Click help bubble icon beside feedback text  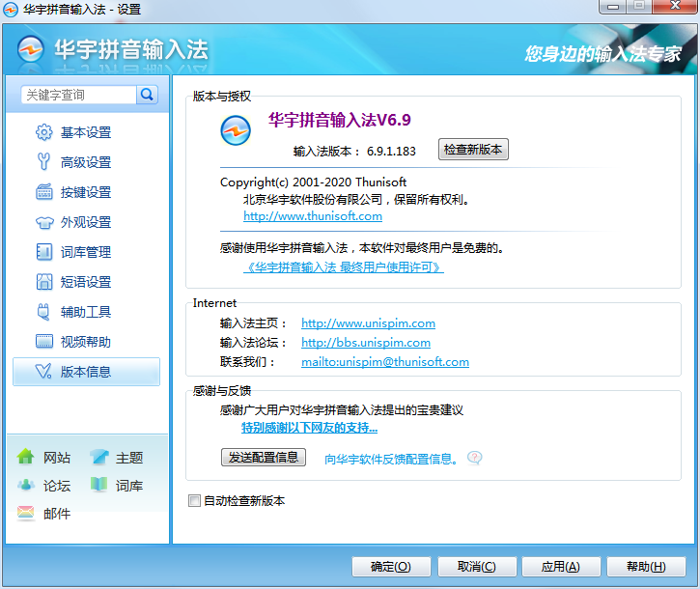coord(474,458)
